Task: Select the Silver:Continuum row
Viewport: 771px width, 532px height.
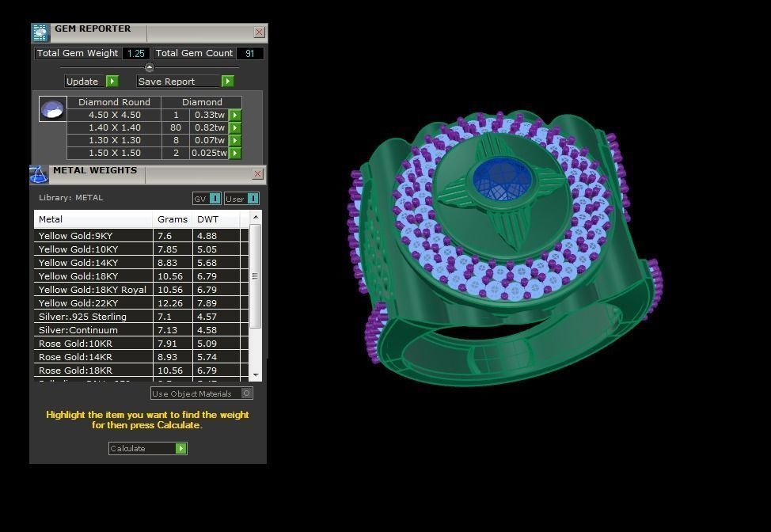Action: [141, 330]
